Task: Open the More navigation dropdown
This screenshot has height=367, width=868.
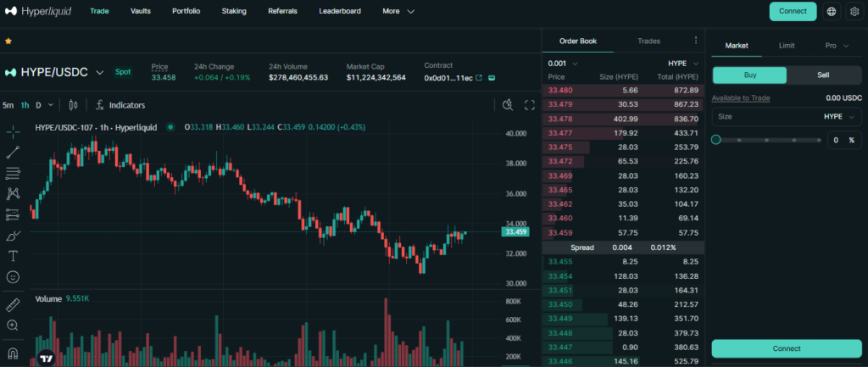Action: [x=398, y=12]
